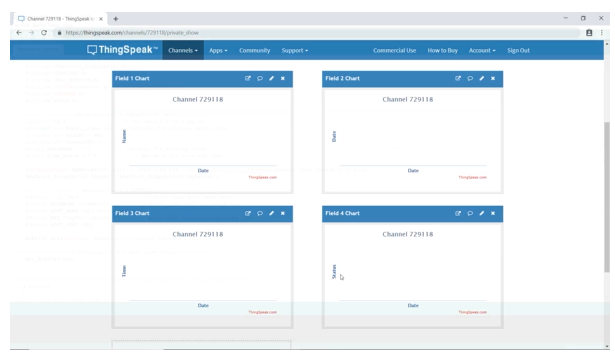The height and width of the screenshot is (360, 615).
Task: Expand the Account dropdown menu
Action: 482,50
